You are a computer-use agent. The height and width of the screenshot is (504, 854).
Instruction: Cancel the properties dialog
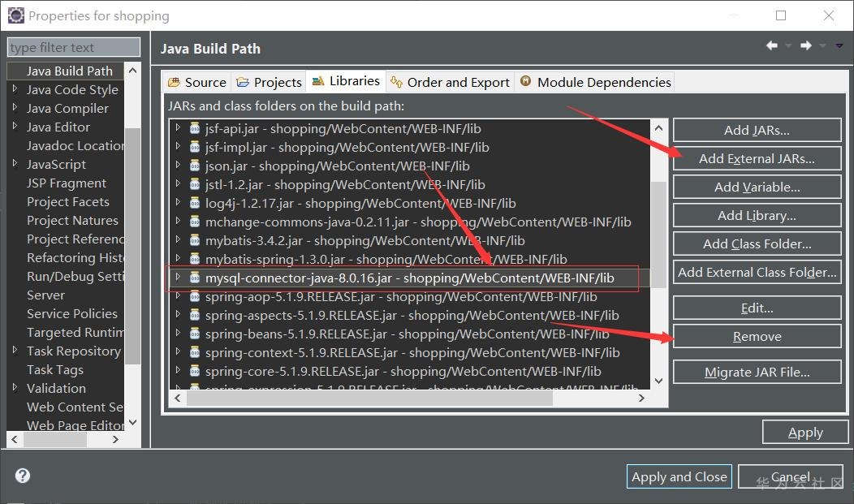(x=791, y=476)
